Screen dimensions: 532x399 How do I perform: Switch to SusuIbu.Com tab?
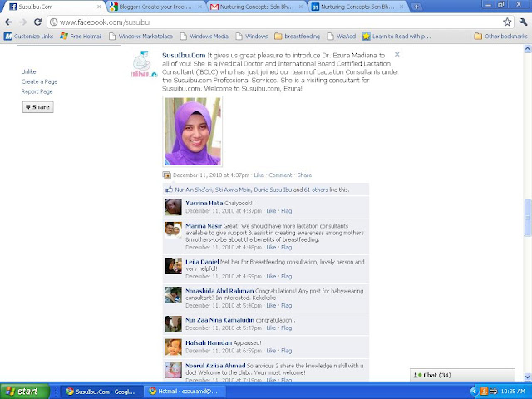[52, 7]
